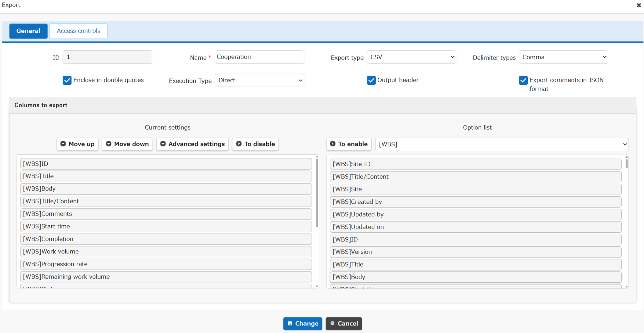This screenshot has width=644, height=333.
Task: Select [WBS]Body in Option list
Action: (x=476, y=277)
